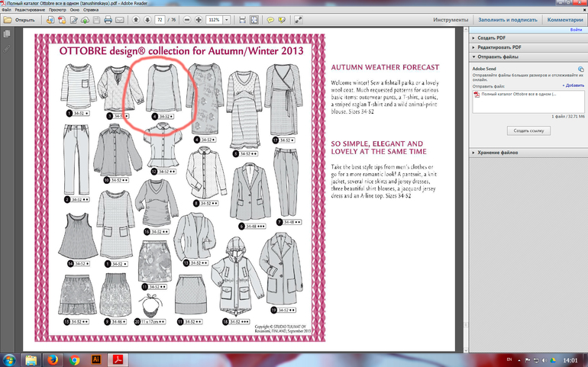588x367 pixels.
Task: Expand the Создать PDF section
Action: coord(491,37)
